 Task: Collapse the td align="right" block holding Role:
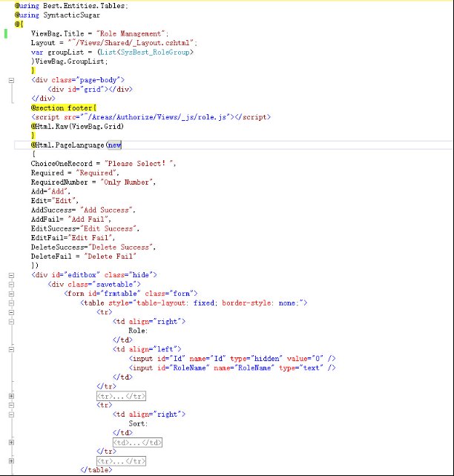click(11, 322)
